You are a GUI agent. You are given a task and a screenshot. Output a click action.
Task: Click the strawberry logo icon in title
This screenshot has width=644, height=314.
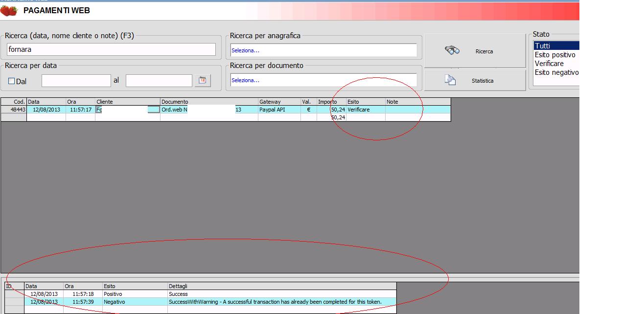pos(9,10)
